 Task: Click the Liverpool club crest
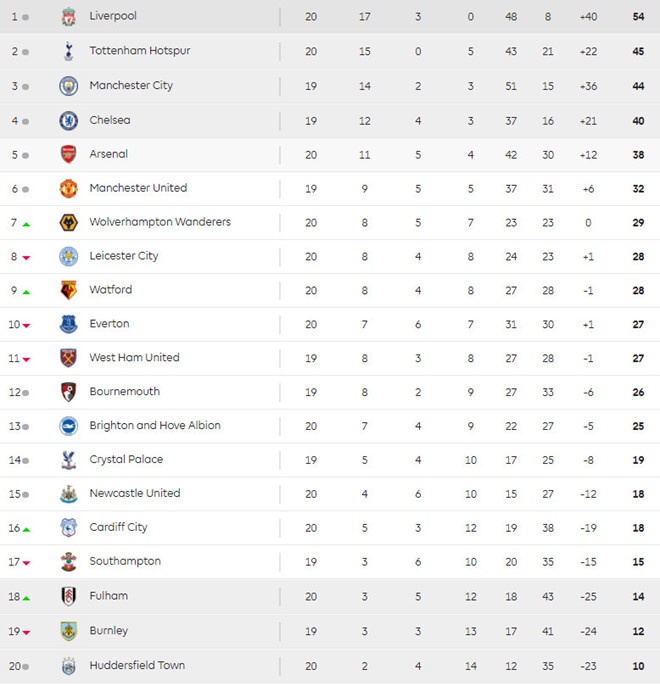pos(68,17)
